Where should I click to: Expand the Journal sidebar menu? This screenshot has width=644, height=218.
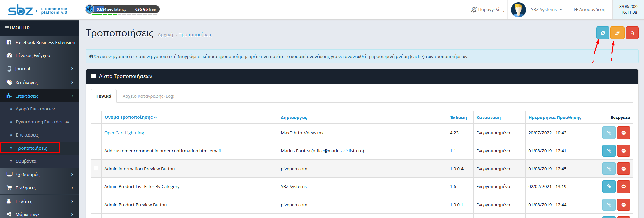tap(39, 69)
